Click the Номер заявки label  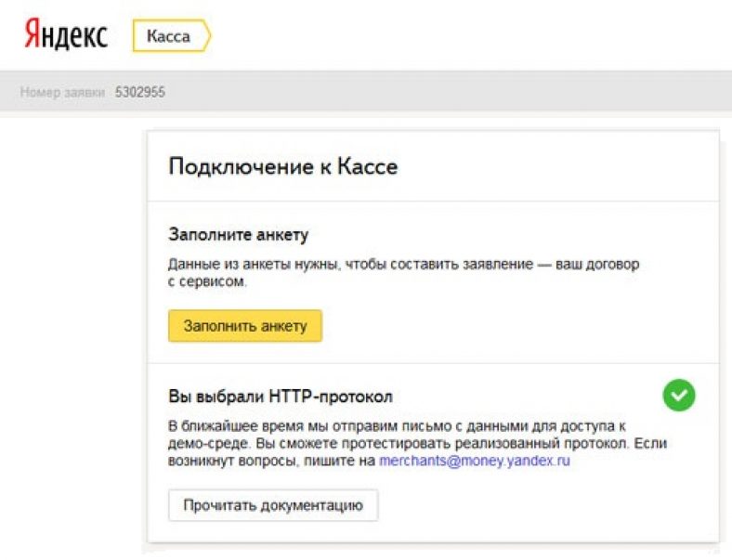click(x=62, y=92)
